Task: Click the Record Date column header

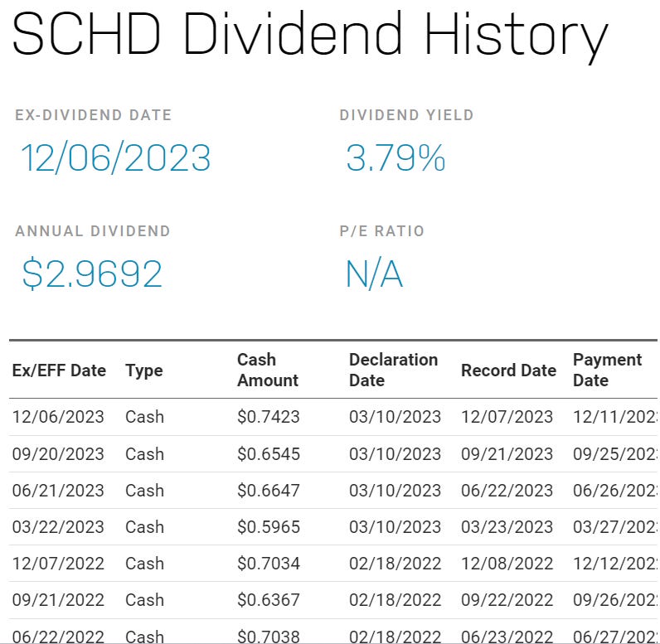Action: pos(508,370)
